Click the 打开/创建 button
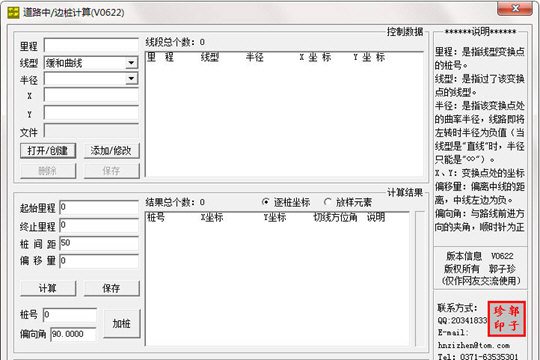This screenshot has width=540, height=360. coord(48,151)
